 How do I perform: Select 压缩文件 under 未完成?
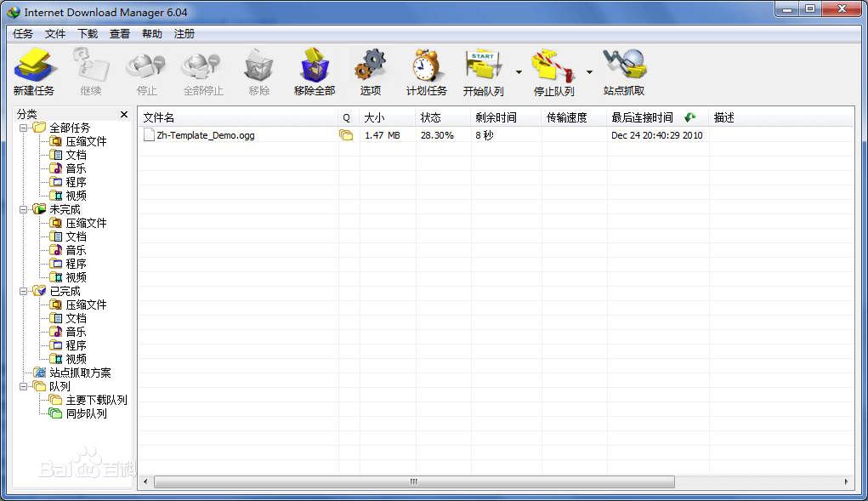(86, 223)
